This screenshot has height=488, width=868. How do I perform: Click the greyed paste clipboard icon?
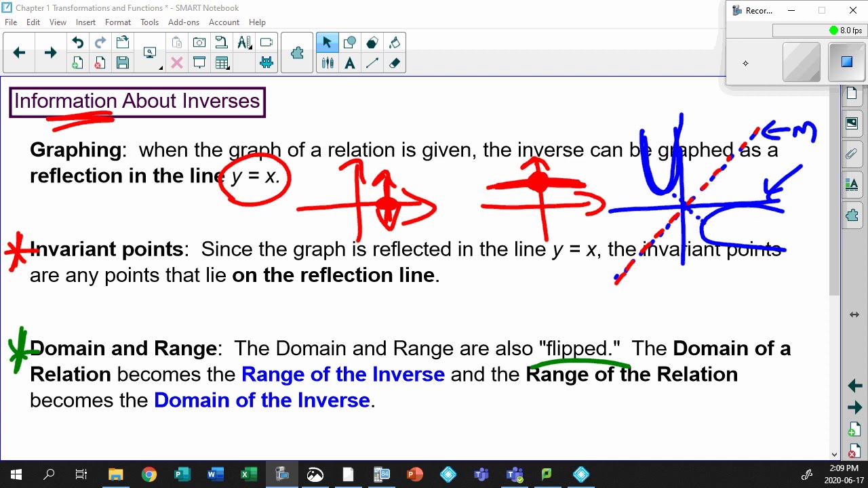[176, 43]
